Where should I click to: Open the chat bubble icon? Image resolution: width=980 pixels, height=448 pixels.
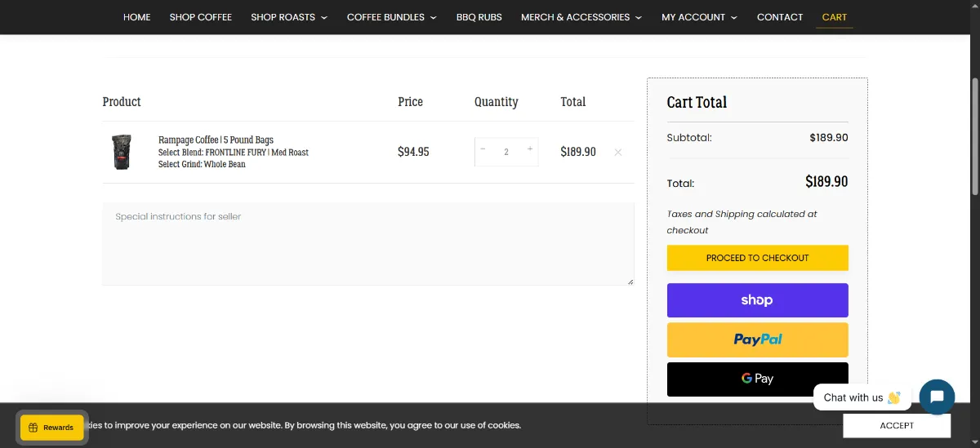pos(937,397)
